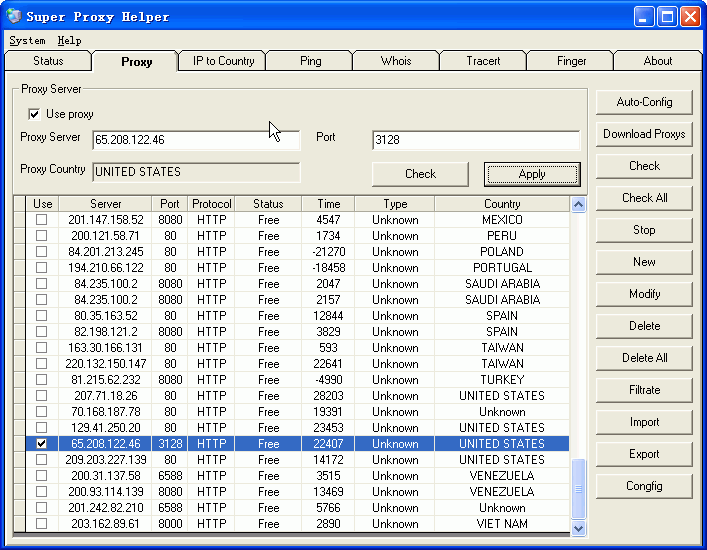Click the Check button in right sidebar
This screenshot has width=707, height=550.
tap(644, 166)
